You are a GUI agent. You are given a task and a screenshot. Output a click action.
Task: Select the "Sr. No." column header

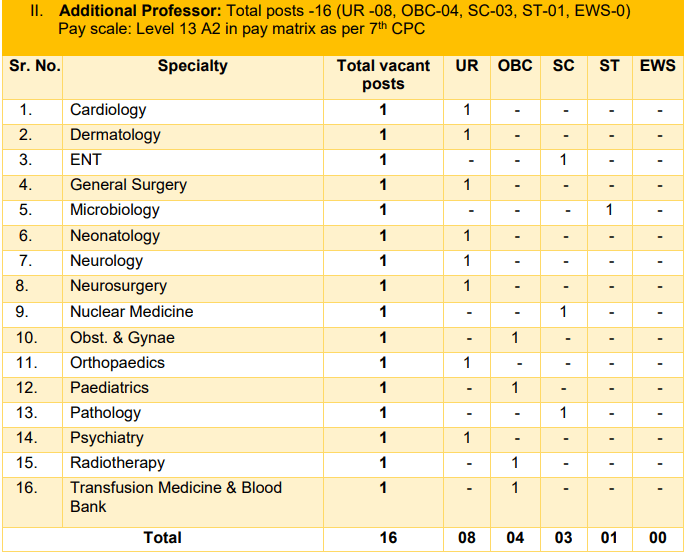point(35,66)
